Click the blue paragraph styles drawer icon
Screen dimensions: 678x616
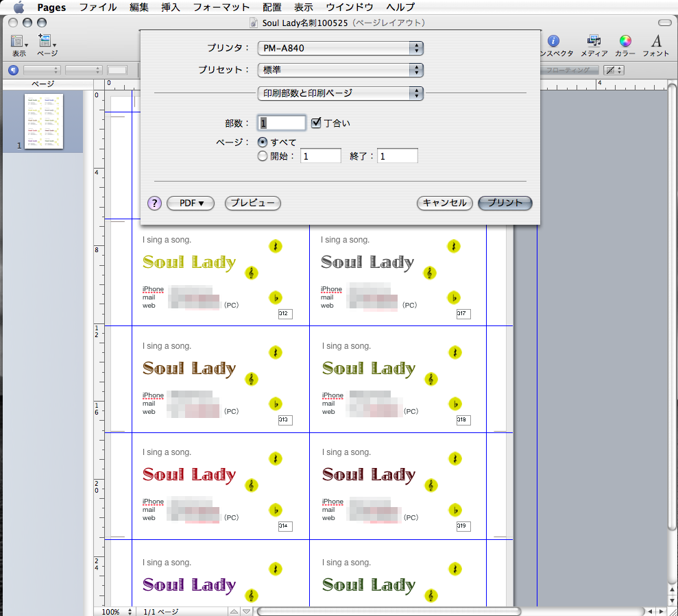(13, 70)
